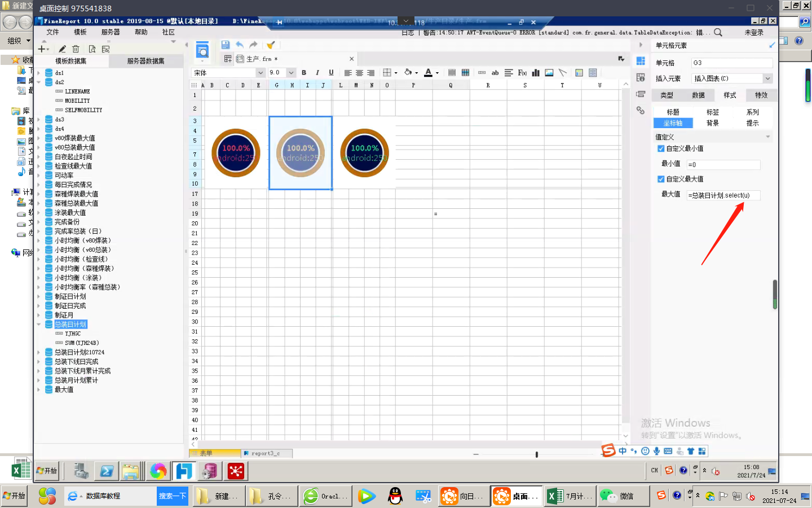Uncheck the 自定义最小值 checkbox
The image size is (812, 508).
tap(661, 148)
